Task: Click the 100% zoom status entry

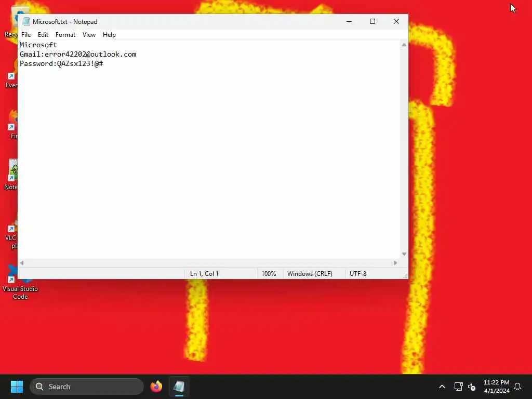Action: click(x=269, y=273)
